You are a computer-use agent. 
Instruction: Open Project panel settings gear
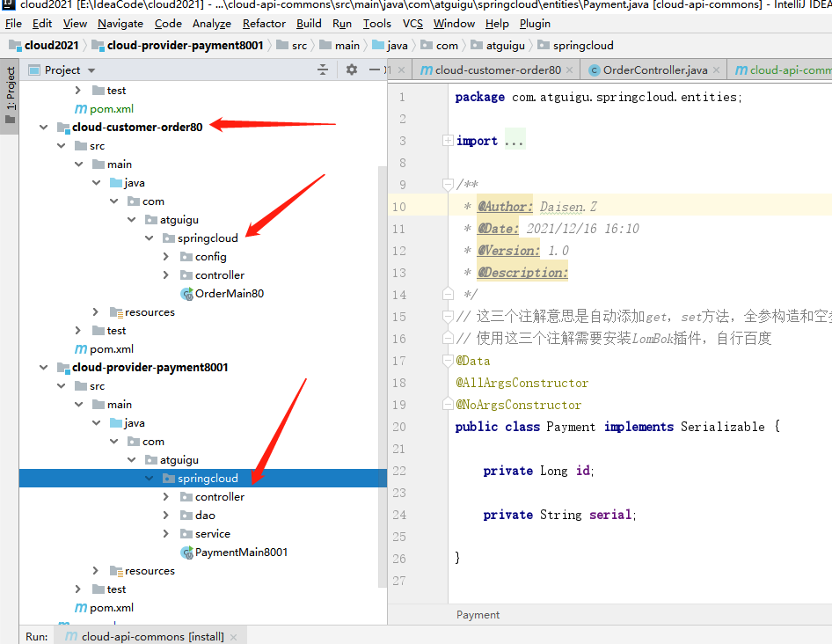point(351,70)
